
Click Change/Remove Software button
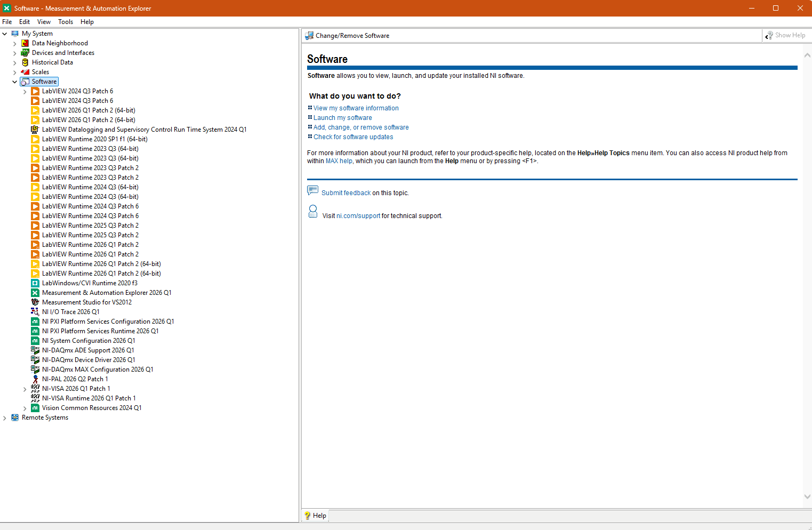click(347, 36)
